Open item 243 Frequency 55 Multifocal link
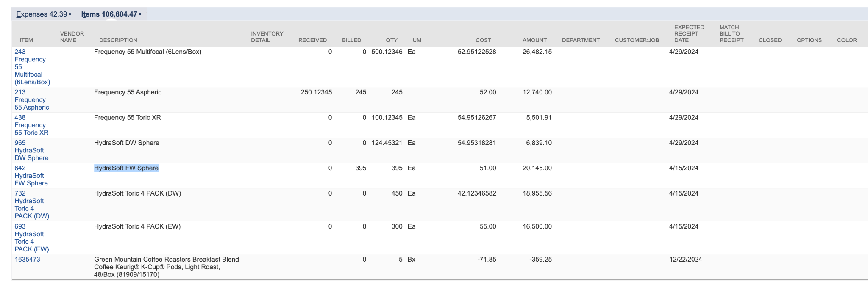Image resolution: width=868 pixels, height=290 pixels. [32, 67]
